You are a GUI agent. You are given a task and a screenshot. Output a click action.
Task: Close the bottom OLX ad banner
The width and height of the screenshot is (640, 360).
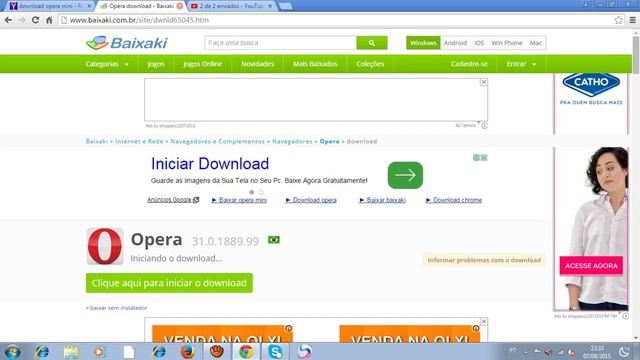(484, 321)
